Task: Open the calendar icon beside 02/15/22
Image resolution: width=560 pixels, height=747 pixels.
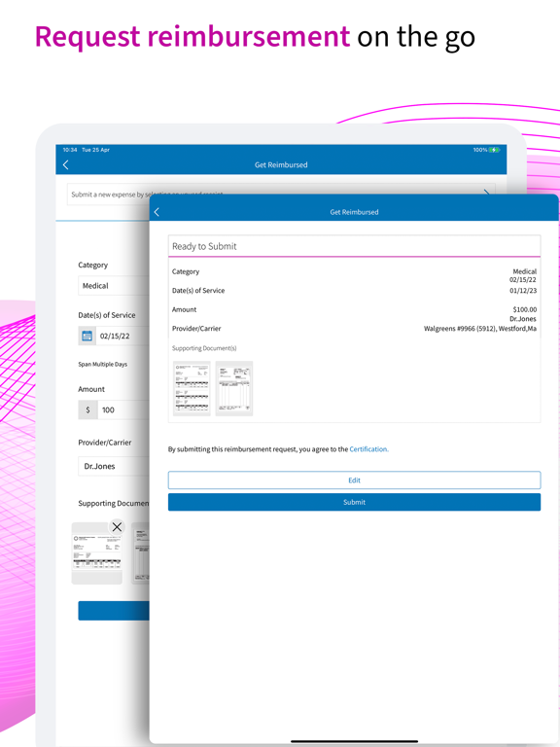Action: (87, 336)
